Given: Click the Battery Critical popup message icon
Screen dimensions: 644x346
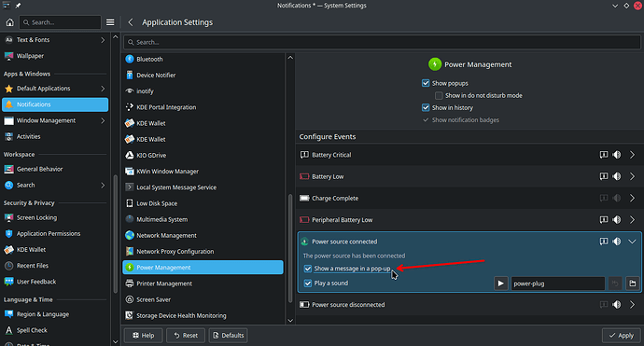Looking at the screenshot, I should (603, 155).
